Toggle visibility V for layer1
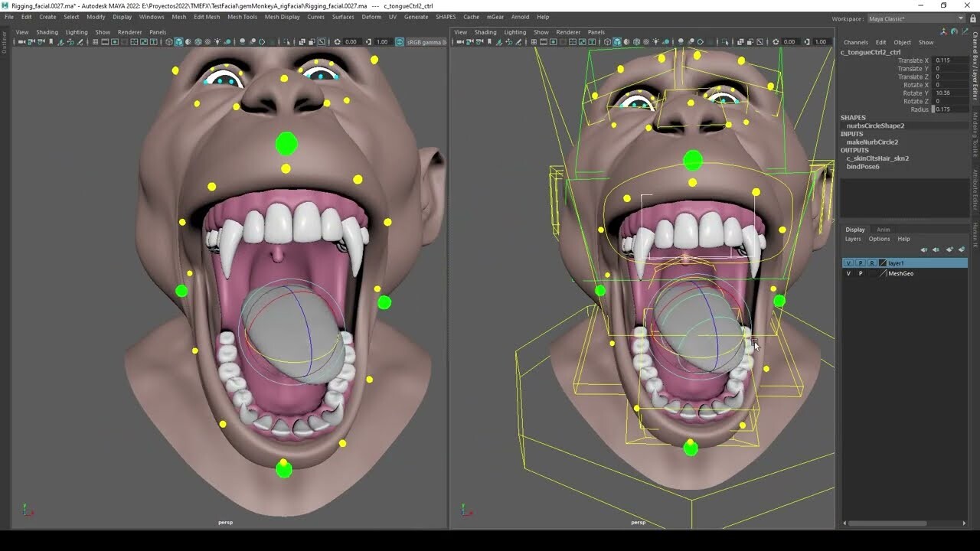This screenshot has height=551, width=980. point(849,262)
